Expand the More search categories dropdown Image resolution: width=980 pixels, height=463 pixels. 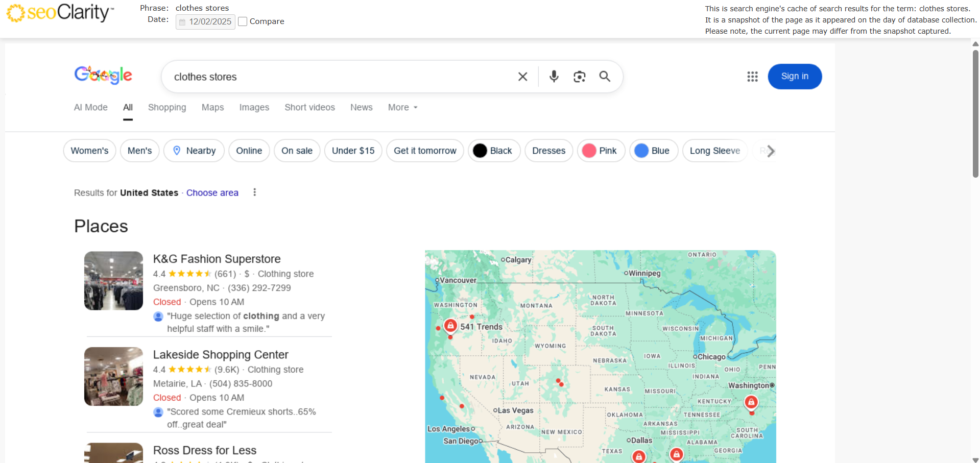pos(402,108)
